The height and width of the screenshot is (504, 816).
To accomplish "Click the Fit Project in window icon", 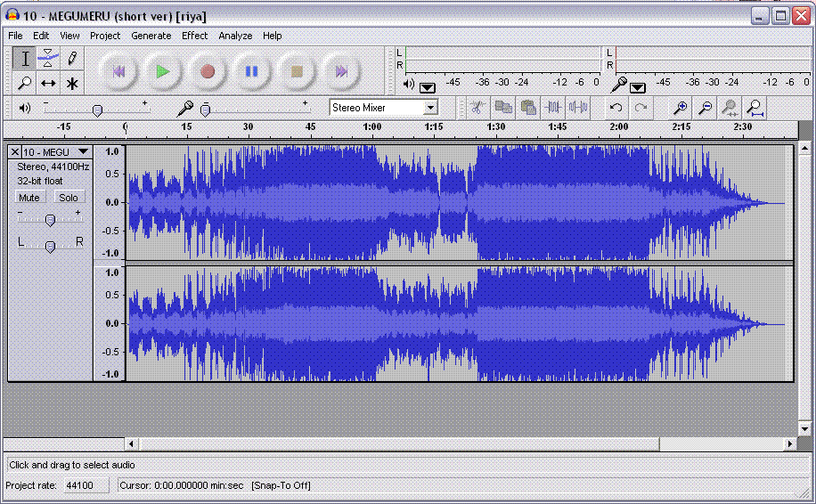I will point(755,108).
